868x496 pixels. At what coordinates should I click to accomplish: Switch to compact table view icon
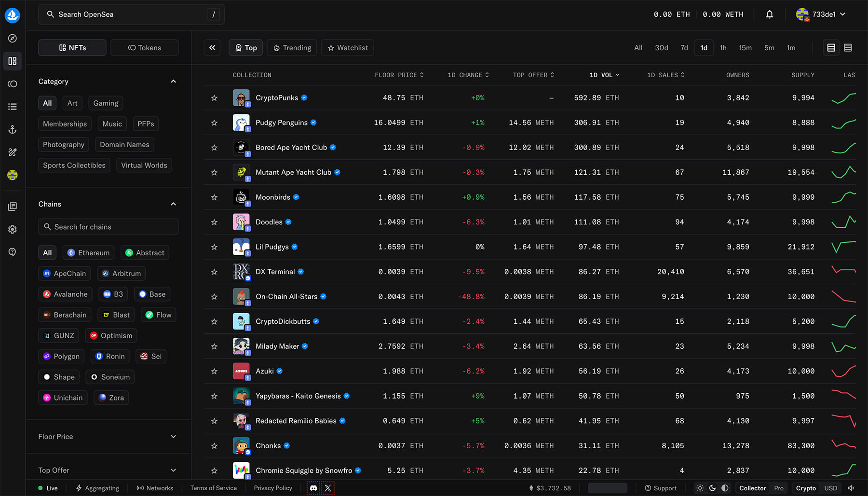click(x=848, y=48)
